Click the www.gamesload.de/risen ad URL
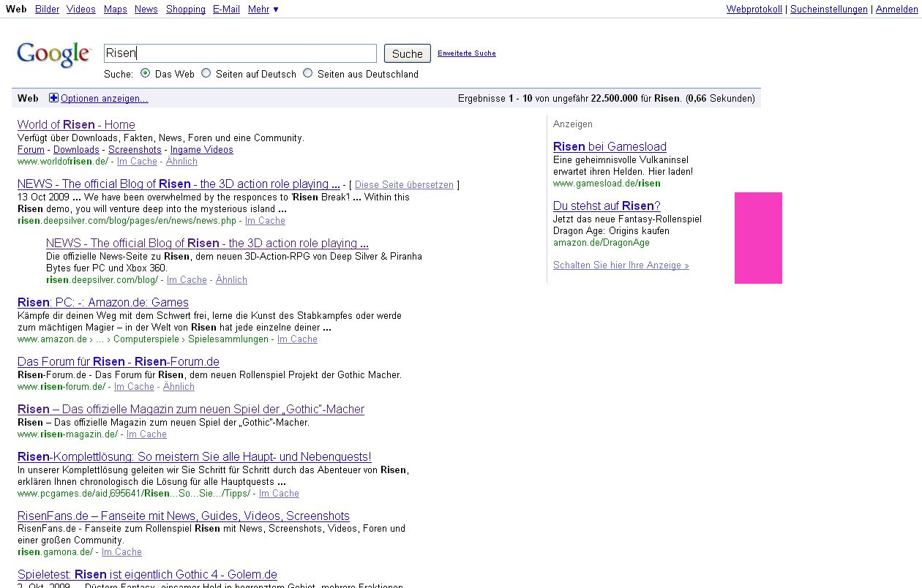The image size is (922, 588). point(607,183)
